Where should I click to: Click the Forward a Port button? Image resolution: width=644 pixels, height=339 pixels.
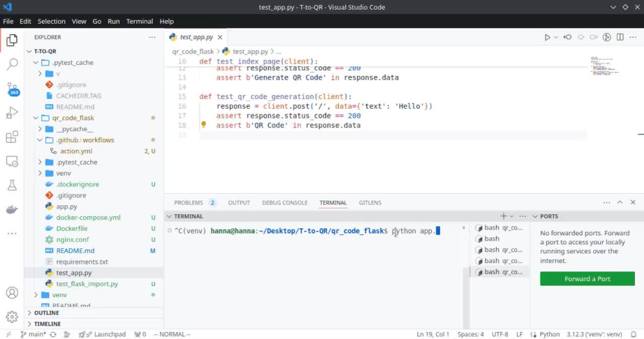587,279
